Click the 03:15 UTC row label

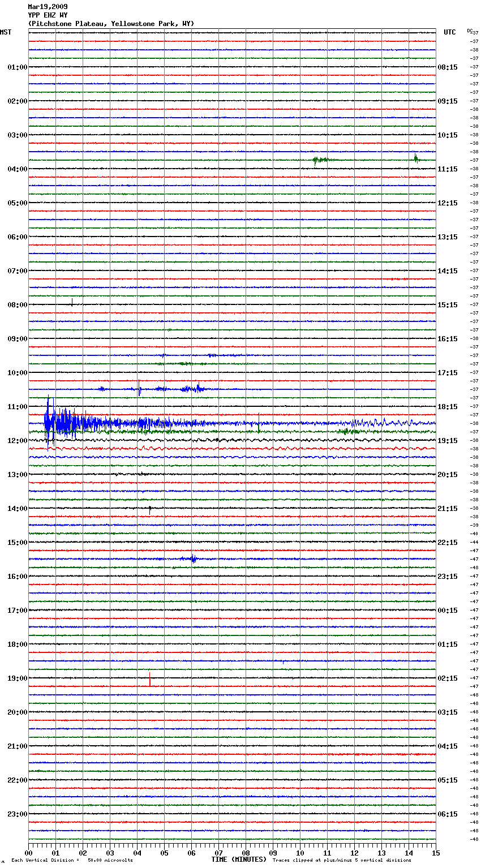click(448, 712)
